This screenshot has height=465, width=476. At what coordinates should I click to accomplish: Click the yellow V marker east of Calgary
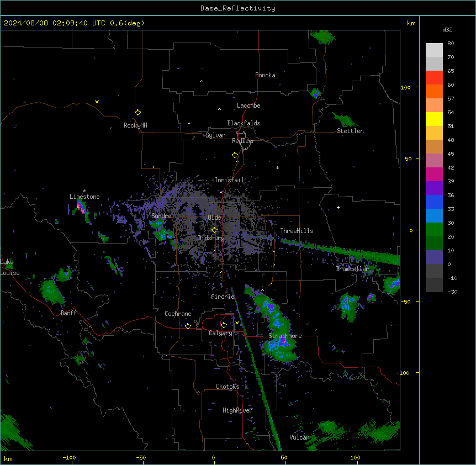237,323
